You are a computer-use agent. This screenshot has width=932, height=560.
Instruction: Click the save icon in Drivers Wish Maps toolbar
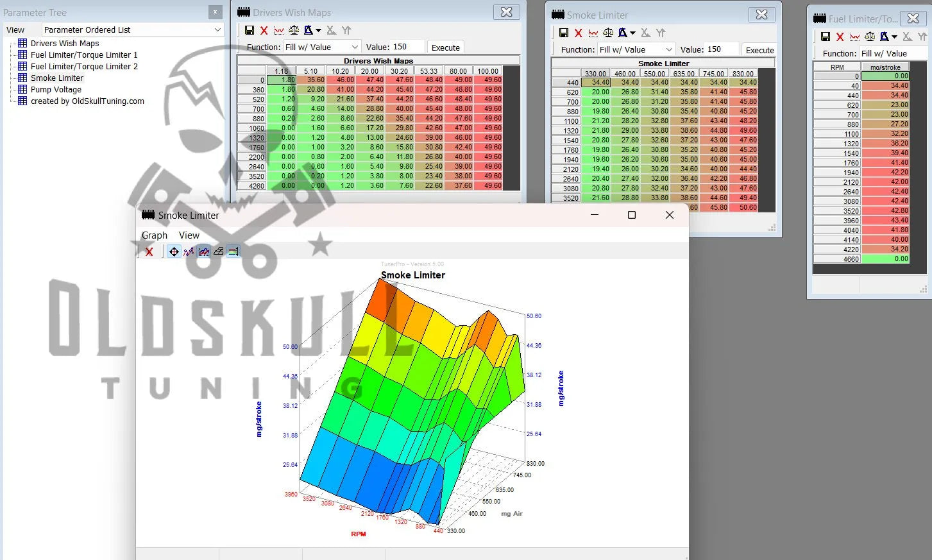(250, 30)
